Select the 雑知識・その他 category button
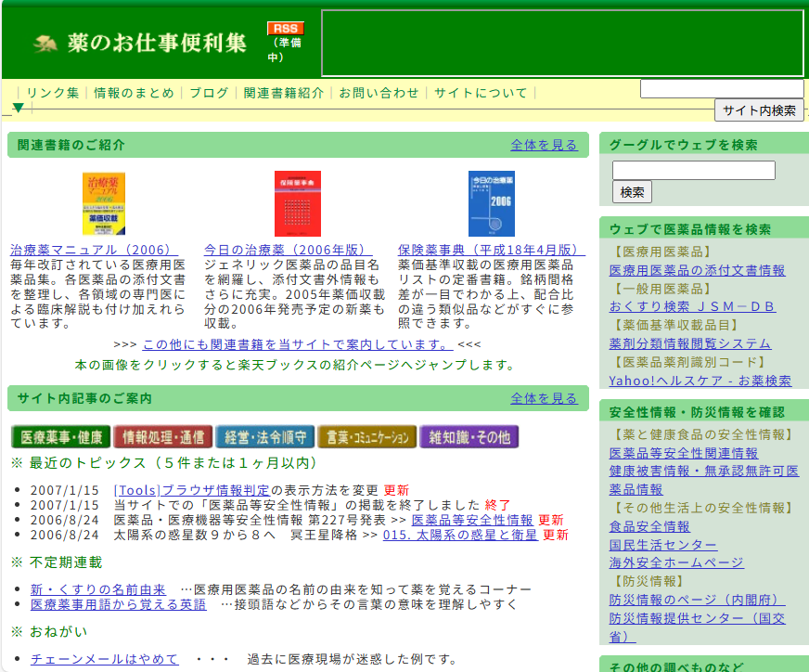Viewport: 809px width, 672px height. tap(469, 437)
